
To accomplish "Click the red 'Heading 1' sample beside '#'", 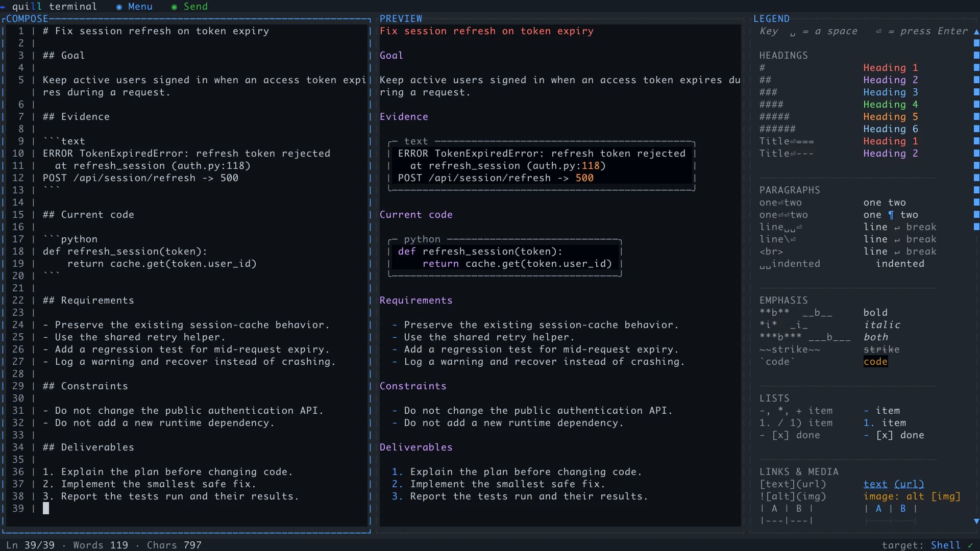I will [891, 68].
